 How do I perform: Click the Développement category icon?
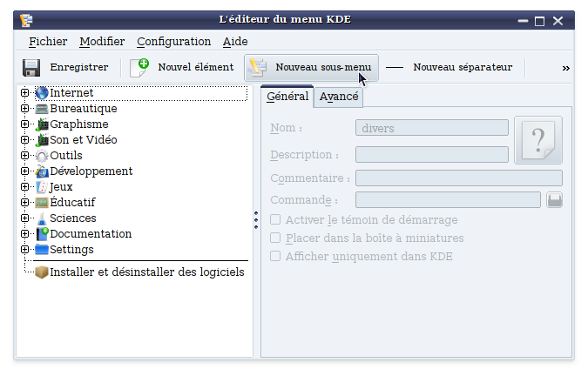(x=42, y=171)
